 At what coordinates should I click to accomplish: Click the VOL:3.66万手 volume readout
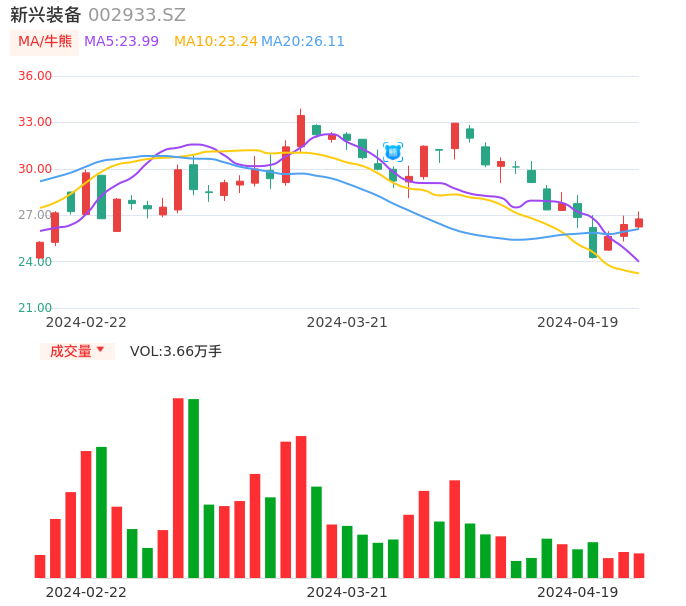[x=176, y=351]
